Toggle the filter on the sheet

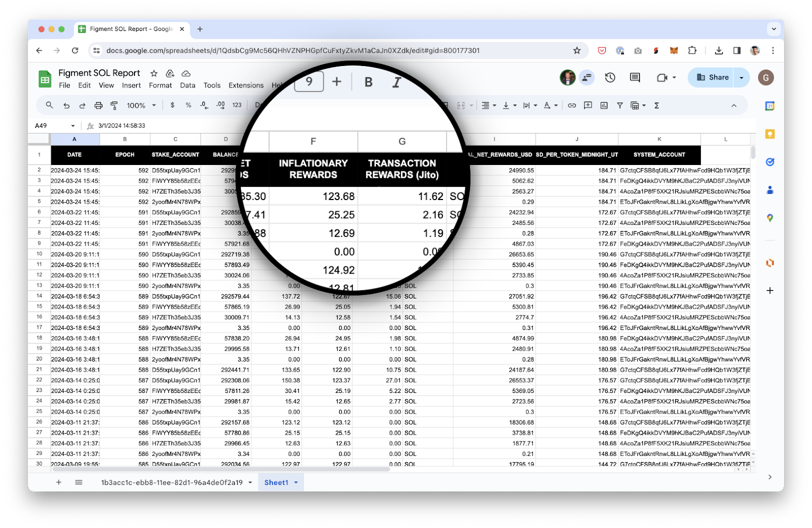click(620, 106)
